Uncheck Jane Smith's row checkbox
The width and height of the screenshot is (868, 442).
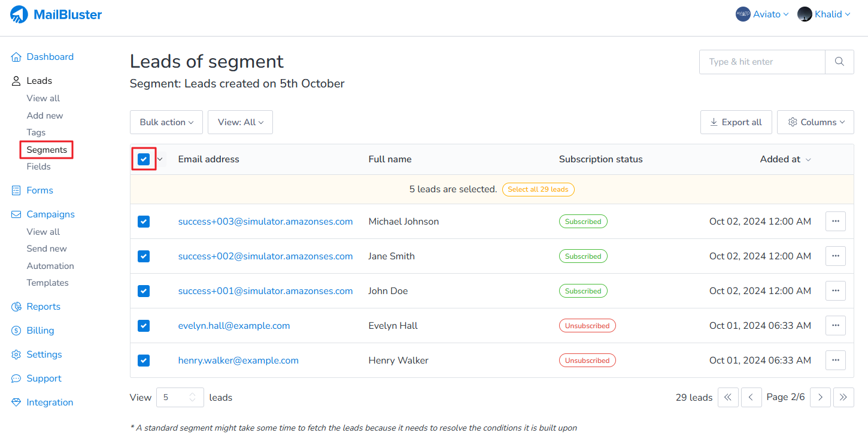point(144,256)
